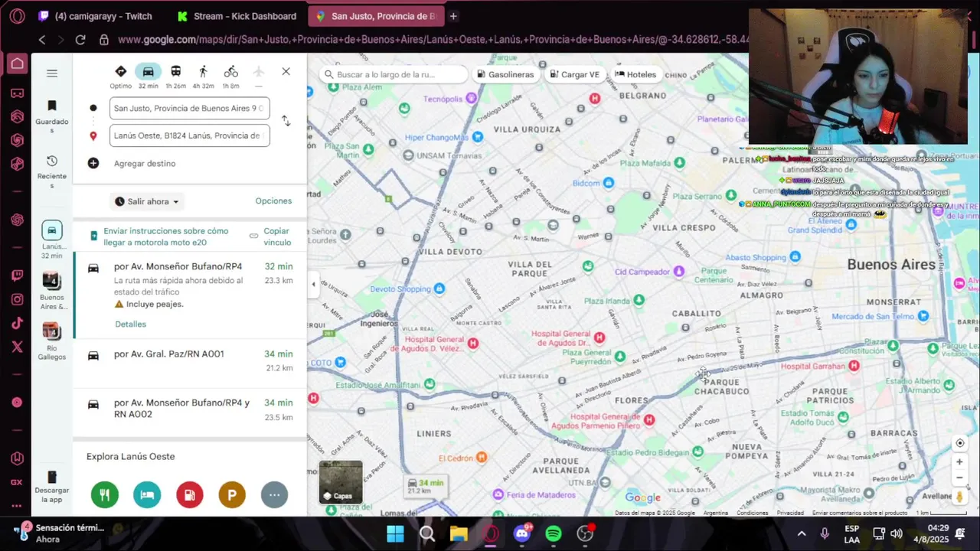Open the Google Maps hamburger menu

point(52,73)
